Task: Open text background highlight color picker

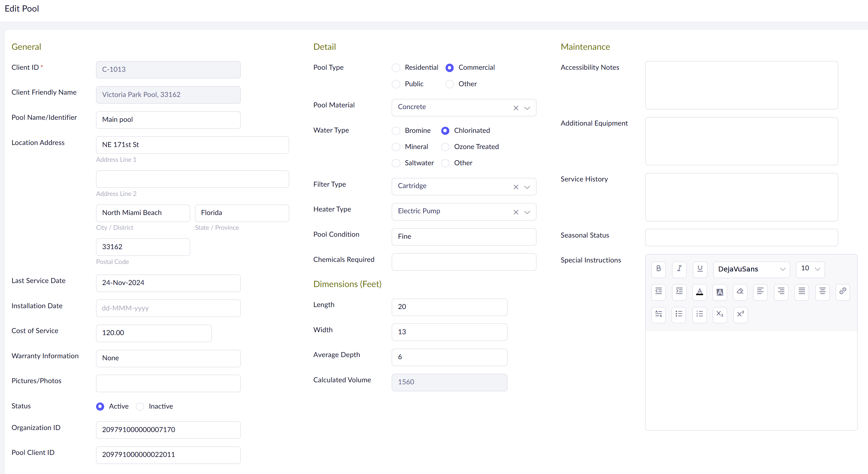Action: click(x=720, y=292)
